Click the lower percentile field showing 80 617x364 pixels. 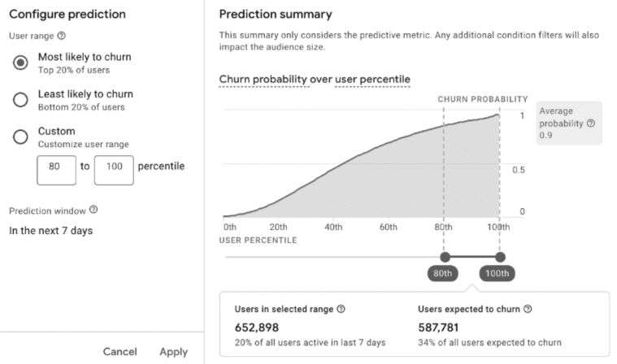click(56, 167)
